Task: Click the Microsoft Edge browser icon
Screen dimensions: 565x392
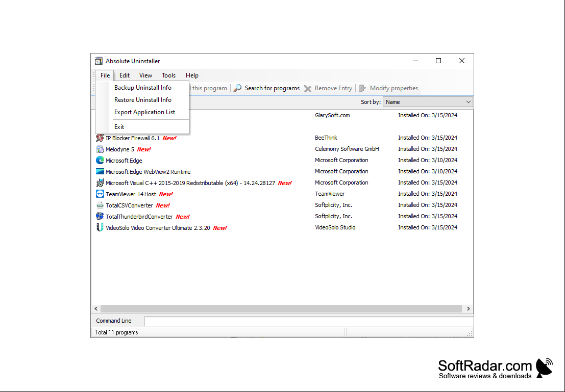Action: pyautogui.click(x=100, y=160)
